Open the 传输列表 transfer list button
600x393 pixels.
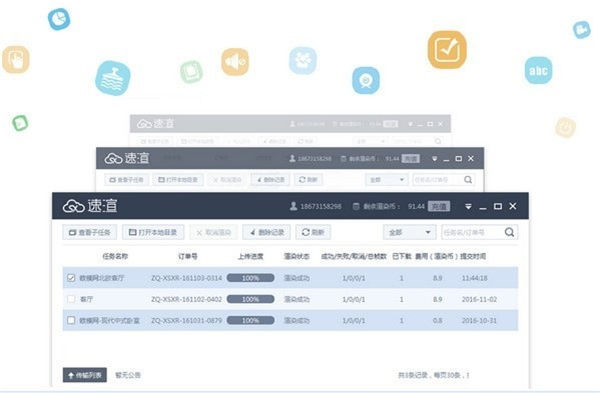point(85,375)
